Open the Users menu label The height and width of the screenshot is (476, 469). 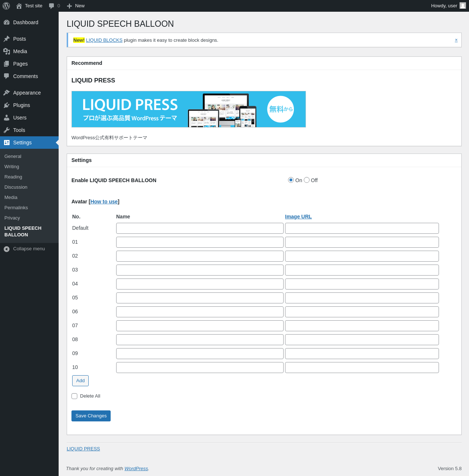(20, 118)
